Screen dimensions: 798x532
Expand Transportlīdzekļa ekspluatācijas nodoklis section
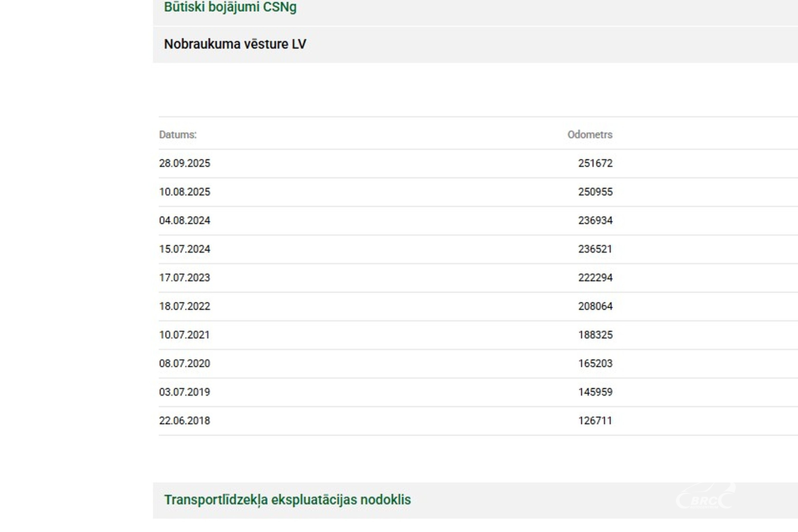(287, 500)
